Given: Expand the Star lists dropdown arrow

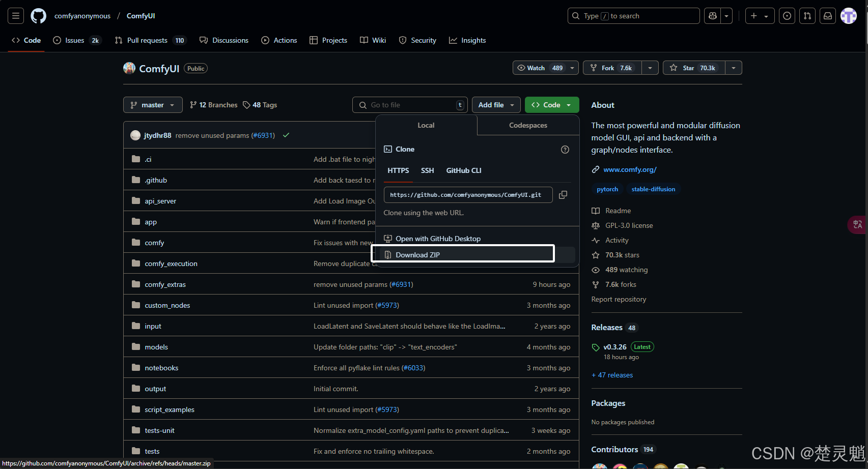Looking at the screenshot, I should coord(734,68).
